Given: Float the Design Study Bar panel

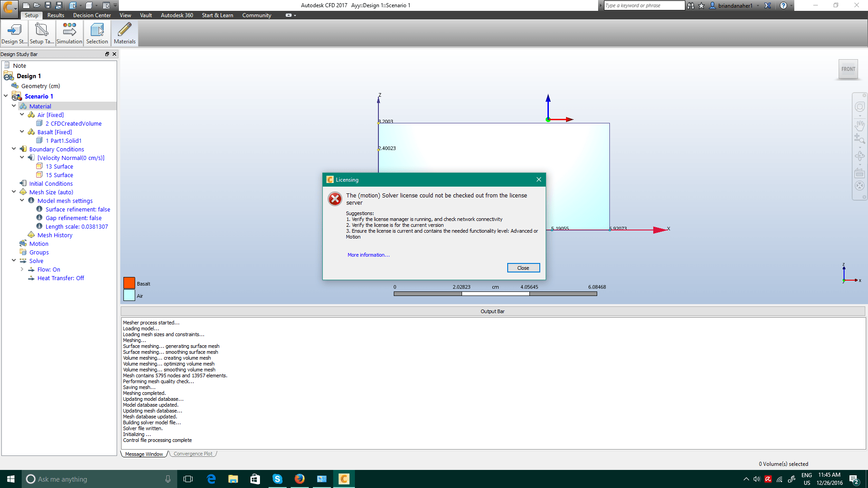Looking at the screenshot, I should 107,54.
